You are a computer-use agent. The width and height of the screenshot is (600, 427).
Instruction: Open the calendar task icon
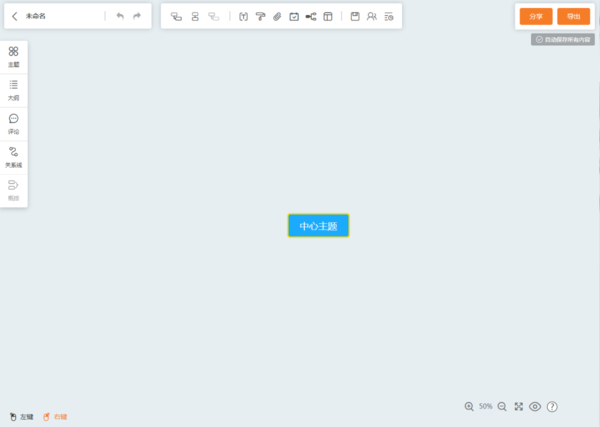294,16
